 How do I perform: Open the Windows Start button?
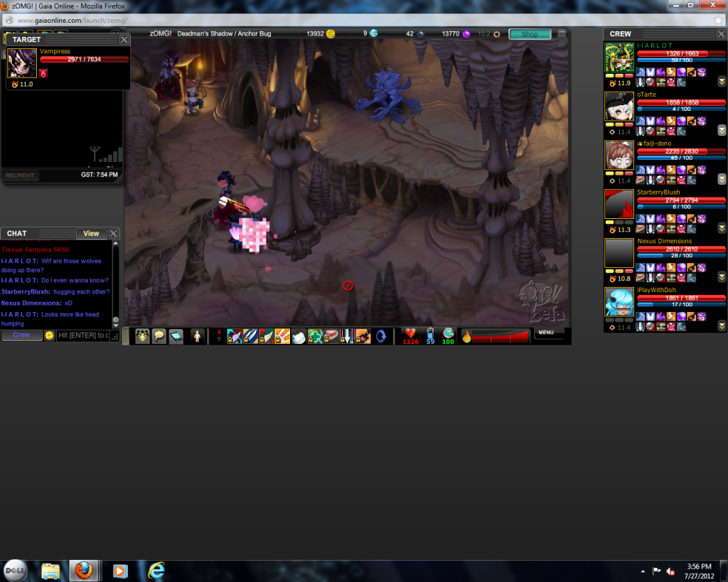coord(15,571)
